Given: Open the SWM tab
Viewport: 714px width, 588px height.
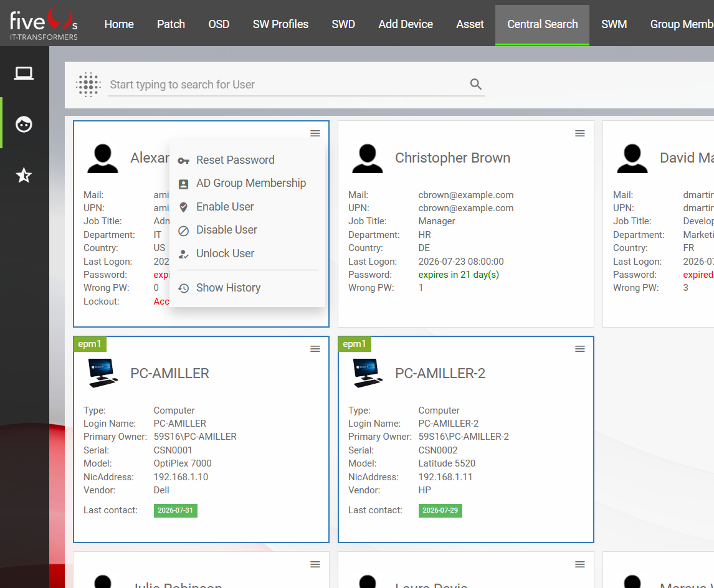Looking at the screenshot, I should coord(614,24).
